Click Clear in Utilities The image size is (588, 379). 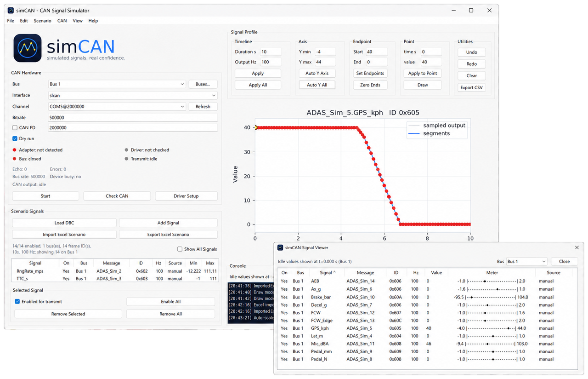472,76
